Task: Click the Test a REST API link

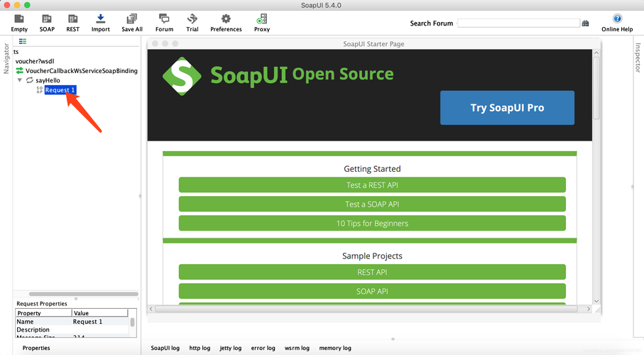Action: pyautogui.click(x=372, y=185)
